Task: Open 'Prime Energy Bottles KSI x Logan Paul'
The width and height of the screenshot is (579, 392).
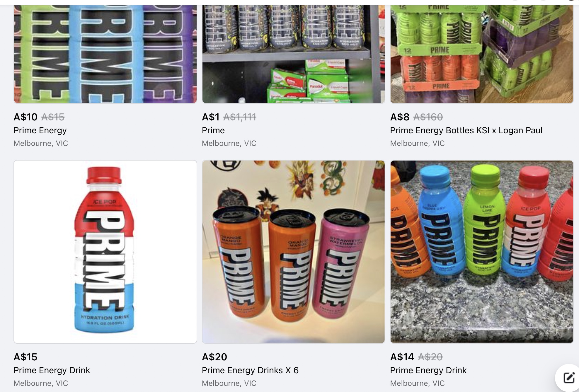Action: click(x=466, y=130)
